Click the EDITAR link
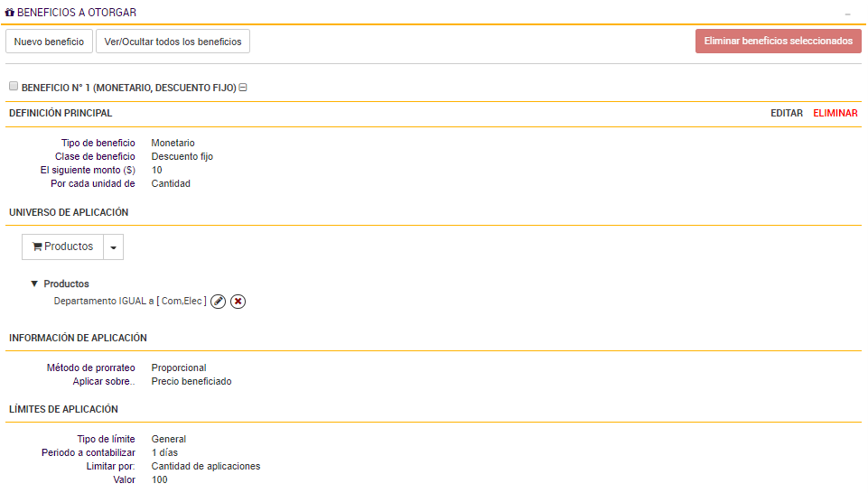Viewport: 868px width, 493px height. (x=786, y=114)
